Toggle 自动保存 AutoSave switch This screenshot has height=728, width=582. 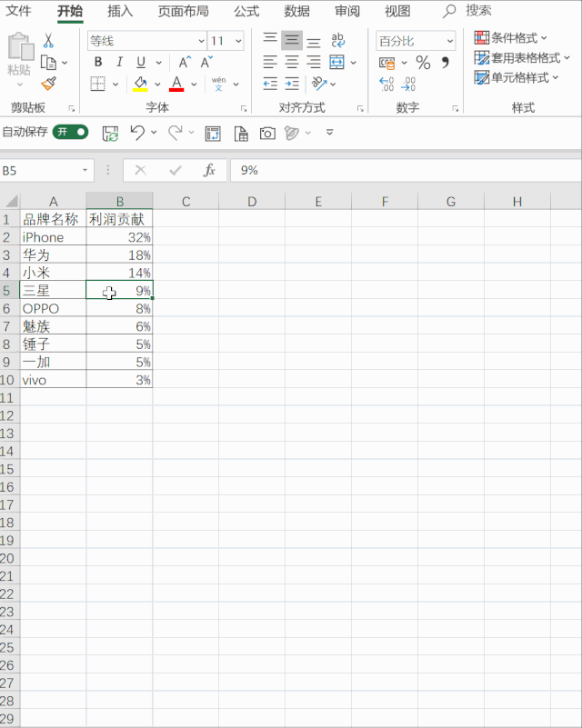click(x=70, y=132)
